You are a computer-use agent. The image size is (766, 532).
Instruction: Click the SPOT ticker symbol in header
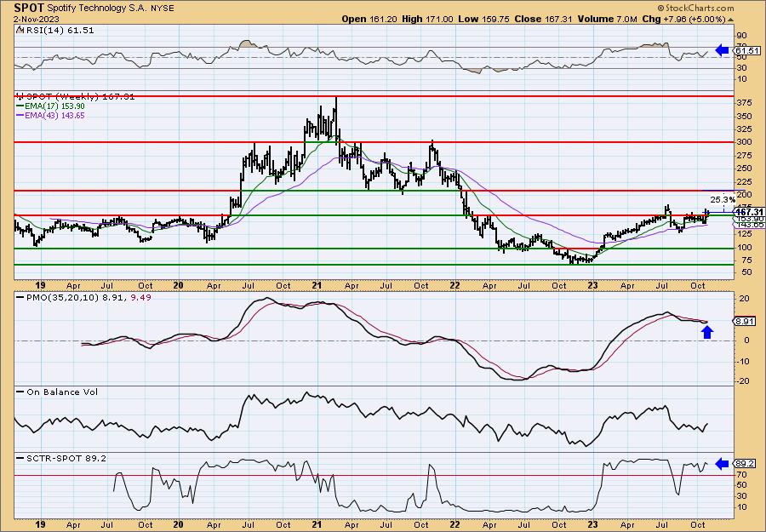pos(29,8)
